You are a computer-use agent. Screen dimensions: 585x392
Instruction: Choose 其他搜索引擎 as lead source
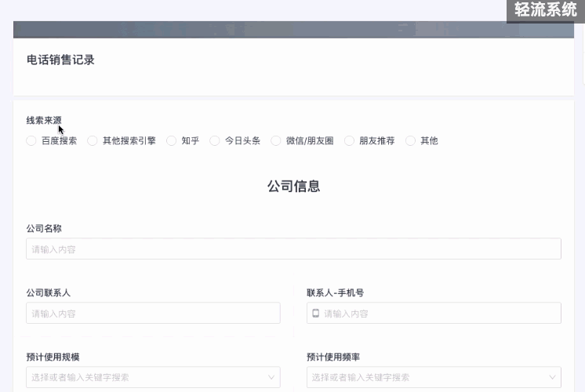click(93, 141)
